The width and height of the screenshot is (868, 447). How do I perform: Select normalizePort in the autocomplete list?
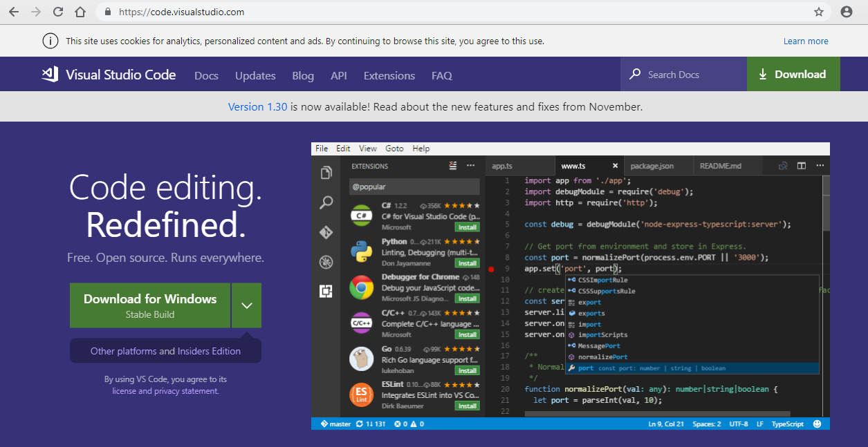tap(692, 357)
